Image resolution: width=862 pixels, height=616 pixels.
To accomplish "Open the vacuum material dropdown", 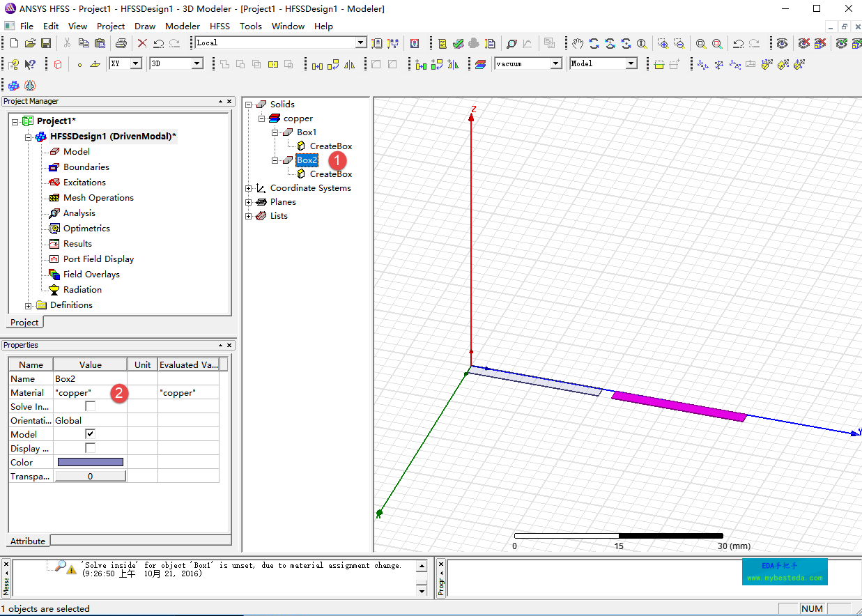I will (x=555, y=63).
